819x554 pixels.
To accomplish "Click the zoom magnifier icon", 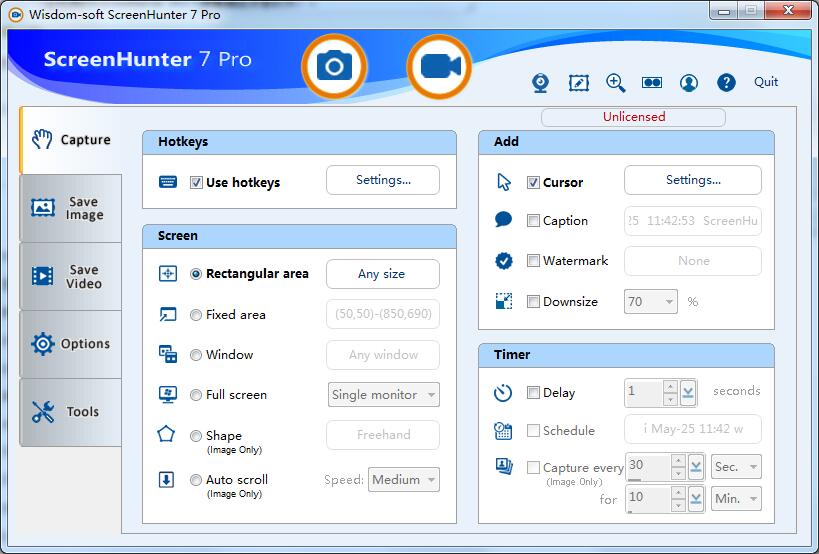I will 615,82.
